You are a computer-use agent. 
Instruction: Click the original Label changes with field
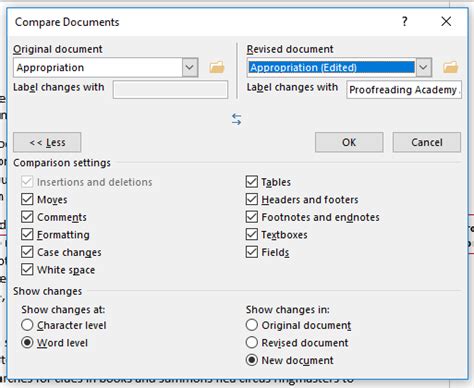(x=170, y=89)
